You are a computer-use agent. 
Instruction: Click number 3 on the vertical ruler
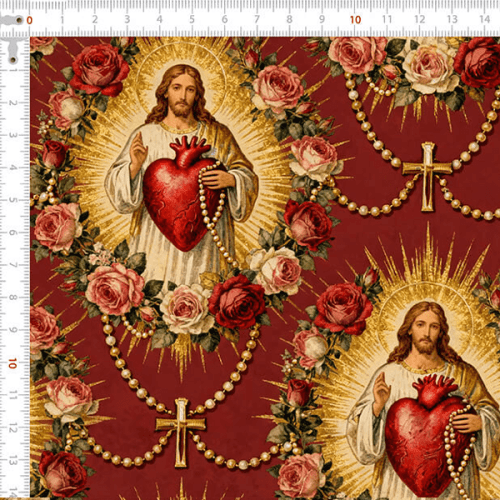pos(13,135)
